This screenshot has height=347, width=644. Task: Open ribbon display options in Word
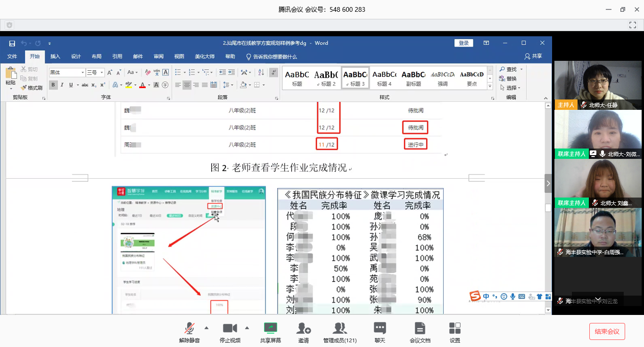[x=486, y=43]
